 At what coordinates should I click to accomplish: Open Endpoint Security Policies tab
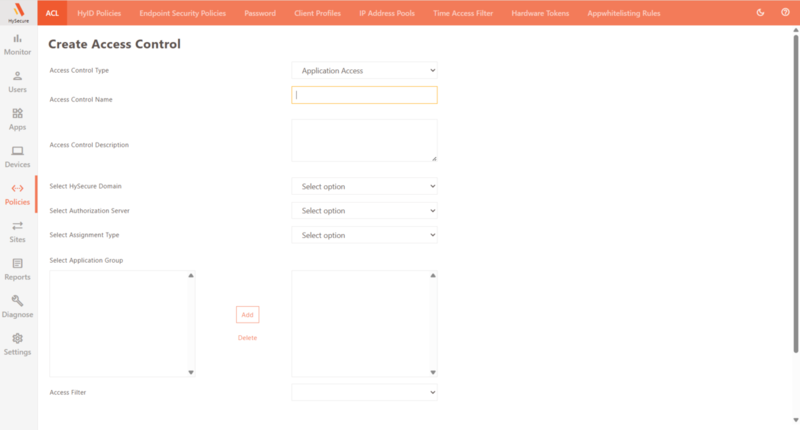183,13
